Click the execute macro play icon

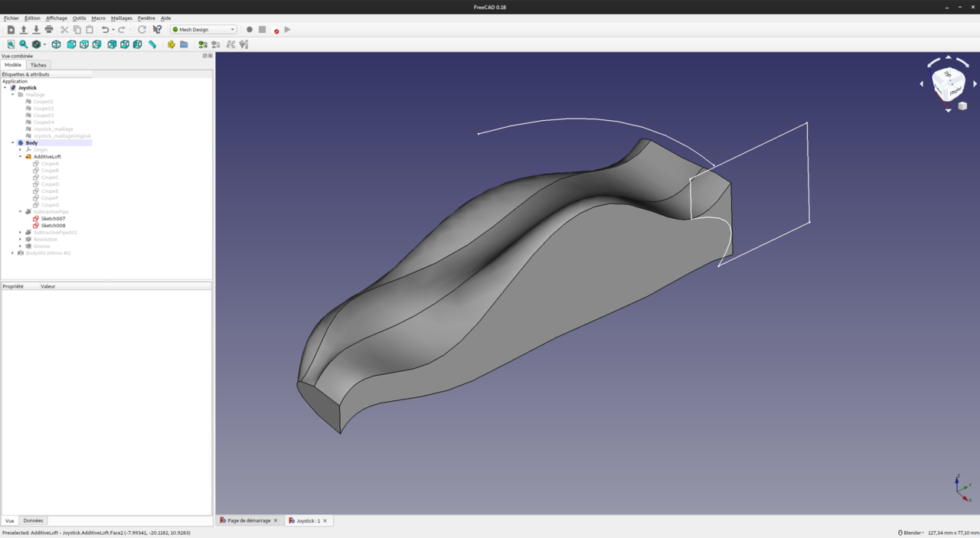point(287,30)
